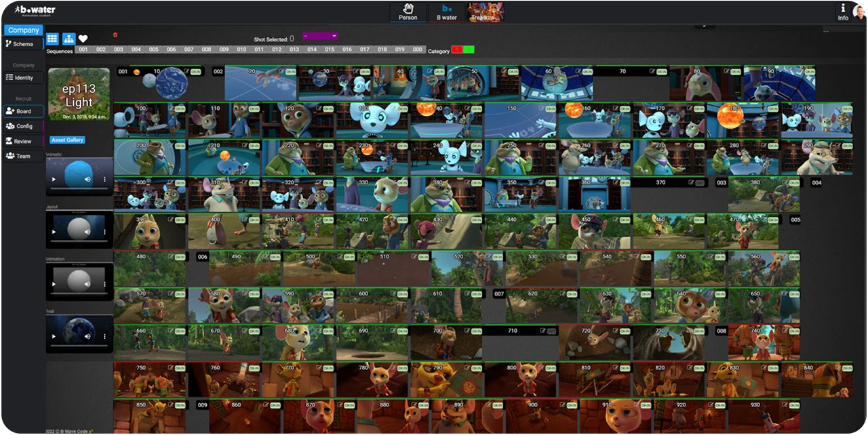Open the Info icon panel
Screen dimensions: 868x435
coord(843,12)
